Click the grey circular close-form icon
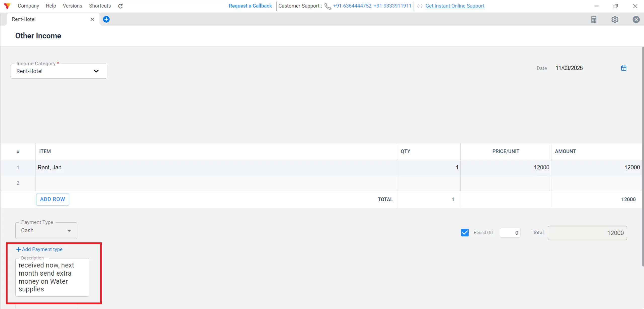The image size is (644, 309). [x=636, y=20]
